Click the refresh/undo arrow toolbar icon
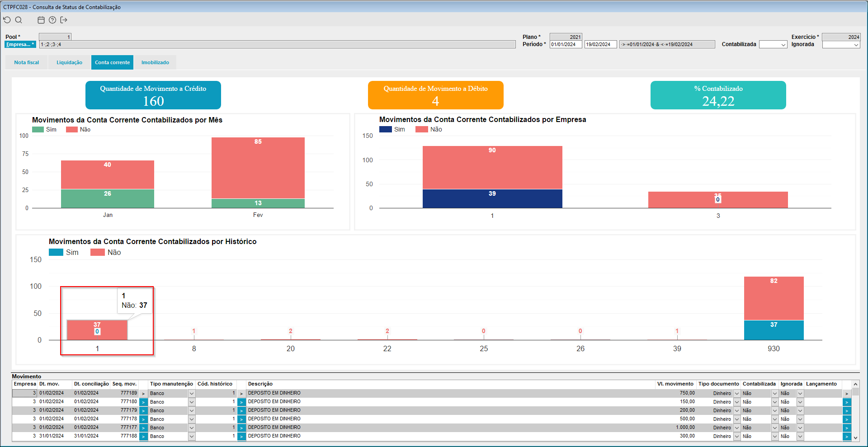The height and width of the screenshot is (447, 868). tap(7, 20)
